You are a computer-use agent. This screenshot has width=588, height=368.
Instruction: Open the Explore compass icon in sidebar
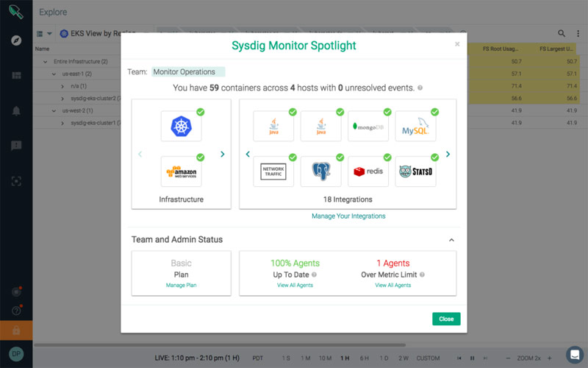[x=16, y=40]
